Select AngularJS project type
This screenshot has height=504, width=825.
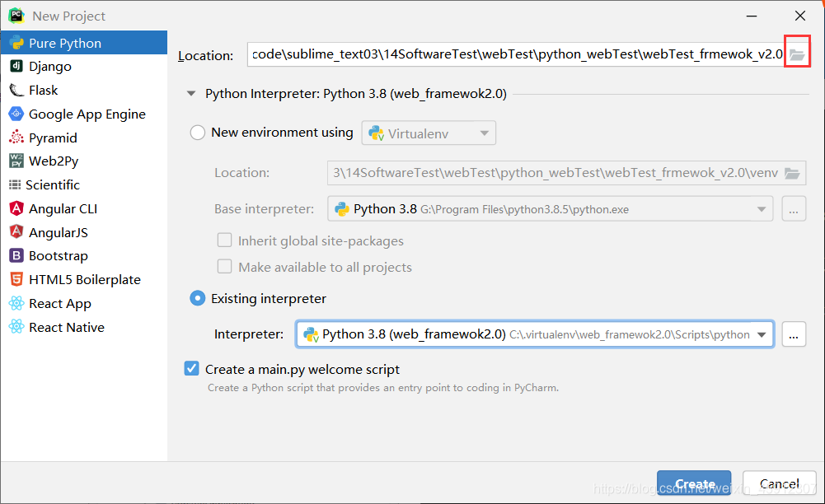[x=84, y=232]
